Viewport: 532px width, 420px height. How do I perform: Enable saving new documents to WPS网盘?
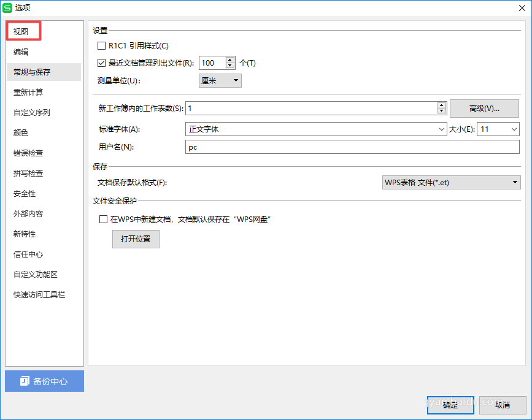pos(103,219)
